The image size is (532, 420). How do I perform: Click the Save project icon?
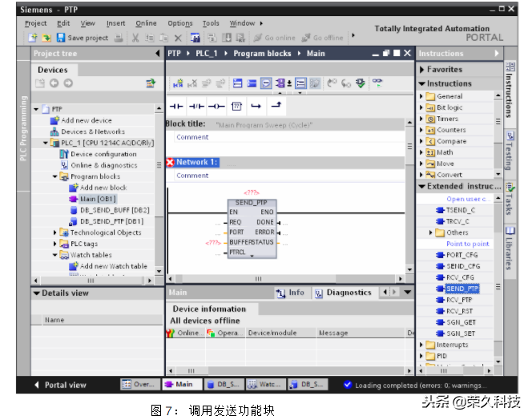(61, 38)
